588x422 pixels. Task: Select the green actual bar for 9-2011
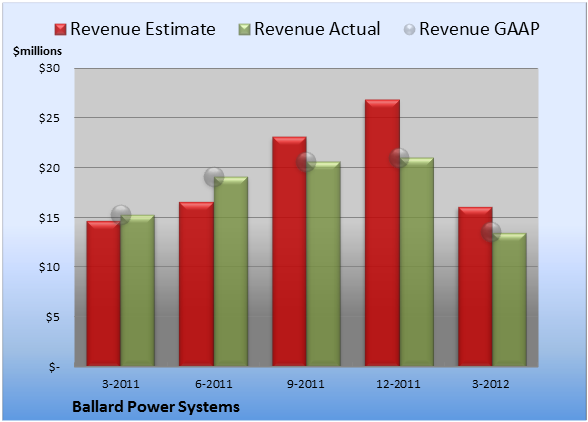pos(324,264)
